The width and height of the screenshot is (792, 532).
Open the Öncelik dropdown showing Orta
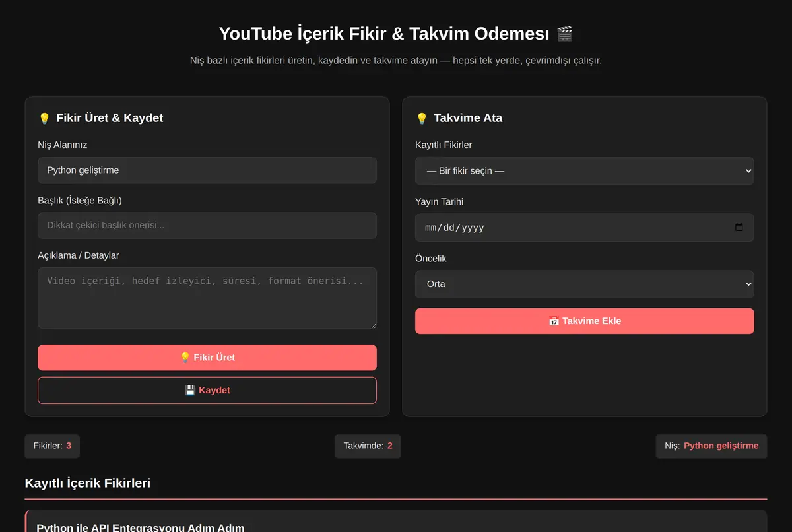click(x=585, y=284)
